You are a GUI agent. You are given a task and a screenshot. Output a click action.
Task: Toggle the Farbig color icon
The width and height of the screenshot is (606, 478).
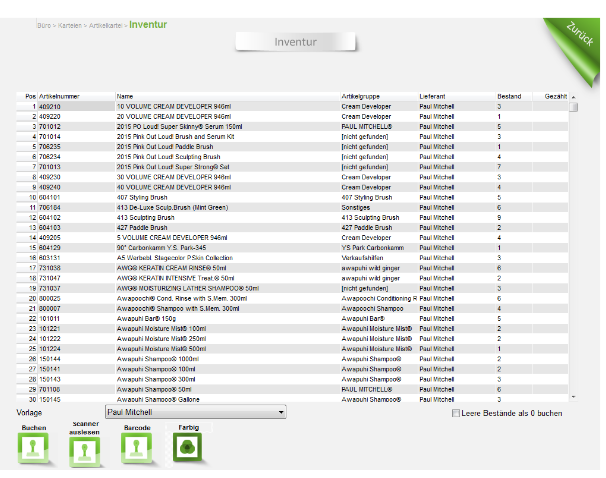[187, 447]
